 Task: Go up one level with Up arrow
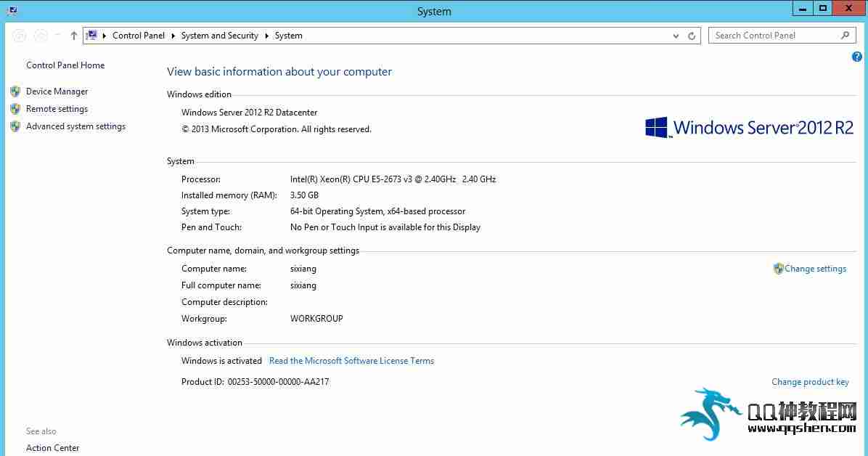click(x=73, y=36)
